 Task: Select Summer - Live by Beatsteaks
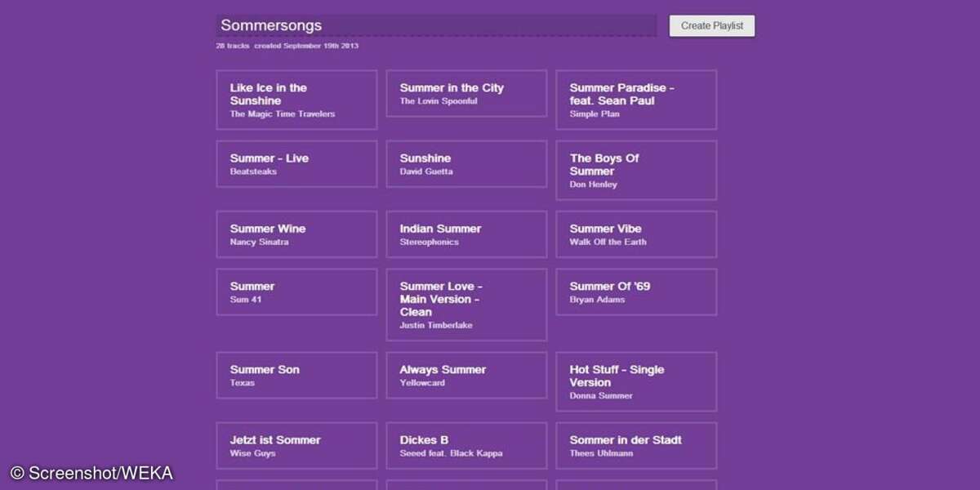pos(296,163)
